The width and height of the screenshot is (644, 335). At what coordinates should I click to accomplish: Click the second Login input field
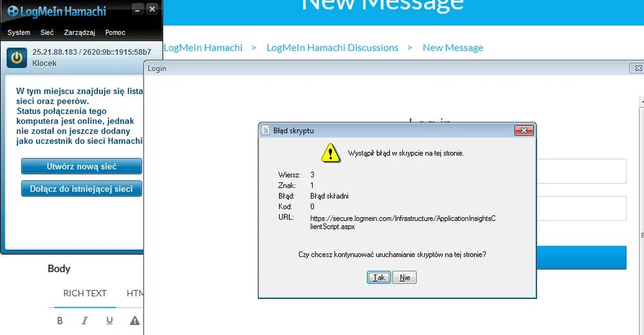pos(581,209)
